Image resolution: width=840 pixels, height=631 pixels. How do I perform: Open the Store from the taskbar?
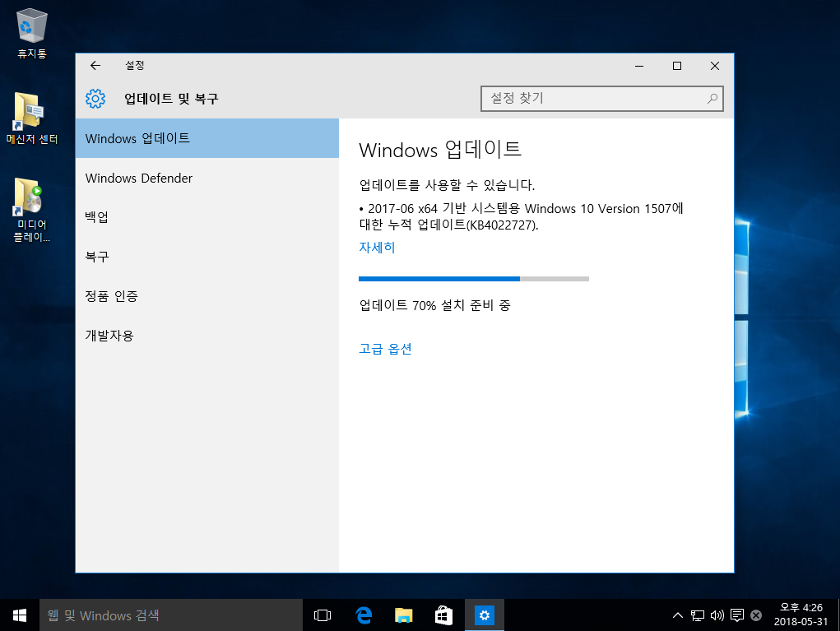click(443, 615)
